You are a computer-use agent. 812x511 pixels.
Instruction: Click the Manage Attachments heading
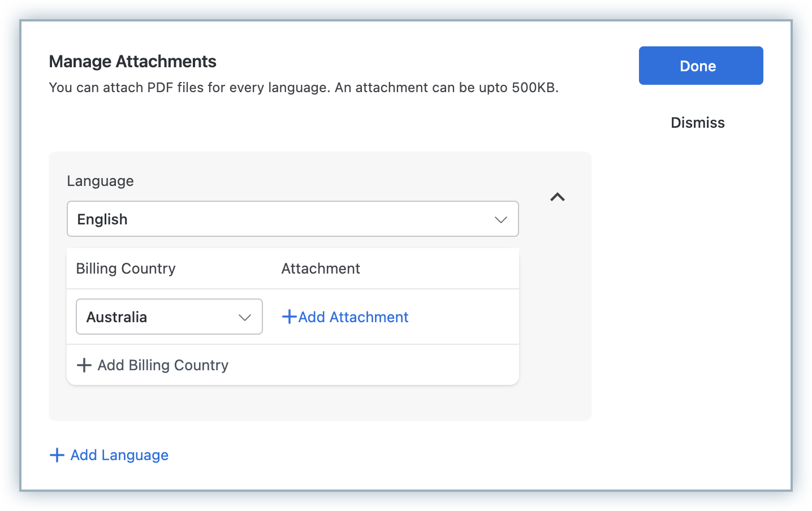coord(132,61)
